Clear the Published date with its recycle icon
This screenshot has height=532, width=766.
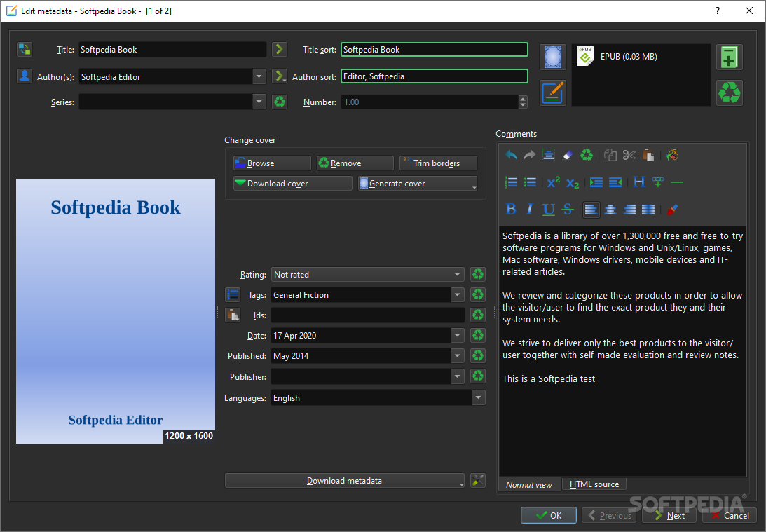pyautogui.click(x=478, y=355)
